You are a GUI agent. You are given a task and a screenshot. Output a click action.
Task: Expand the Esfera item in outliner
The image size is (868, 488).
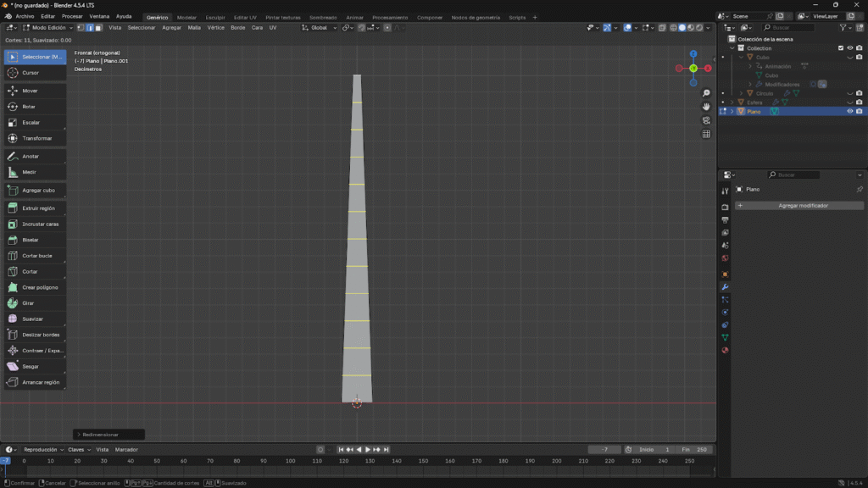pyautogui.click(x=732, y=103)
